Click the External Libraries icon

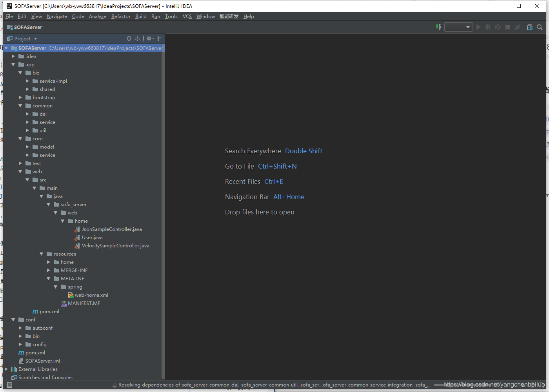14,369
